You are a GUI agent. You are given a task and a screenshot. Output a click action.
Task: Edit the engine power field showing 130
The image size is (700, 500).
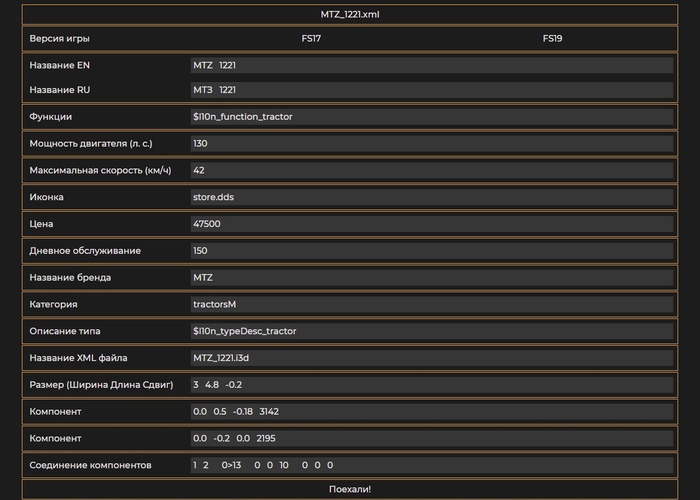point(432,143)
